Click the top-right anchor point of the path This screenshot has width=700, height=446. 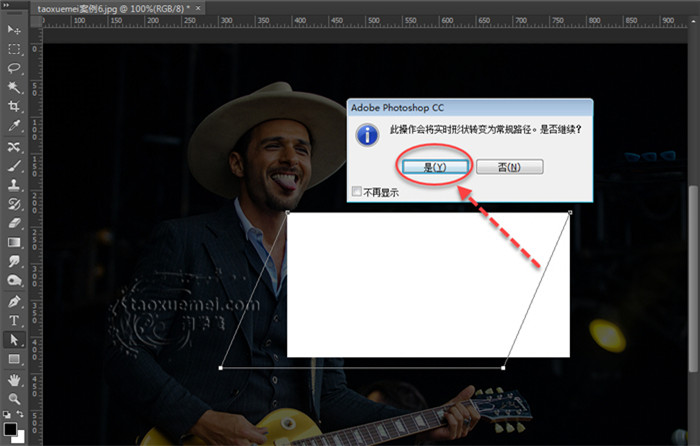point(570,212)
